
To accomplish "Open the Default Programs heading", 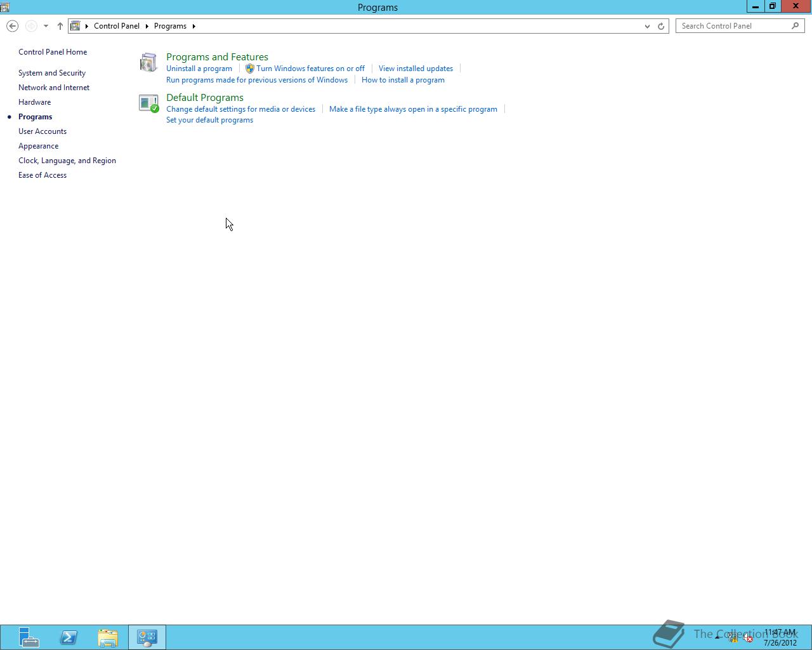I will click(x=205, y=98).
